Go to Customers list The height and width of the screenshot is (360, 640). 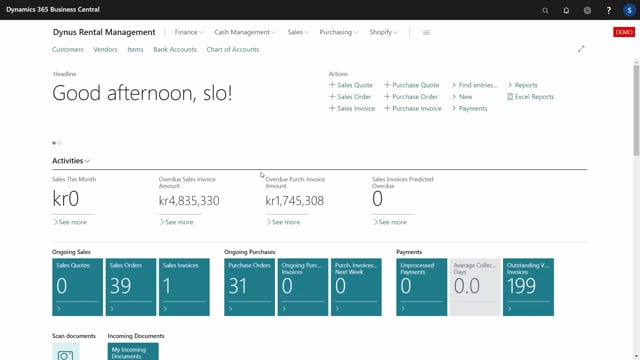(68, 49)
